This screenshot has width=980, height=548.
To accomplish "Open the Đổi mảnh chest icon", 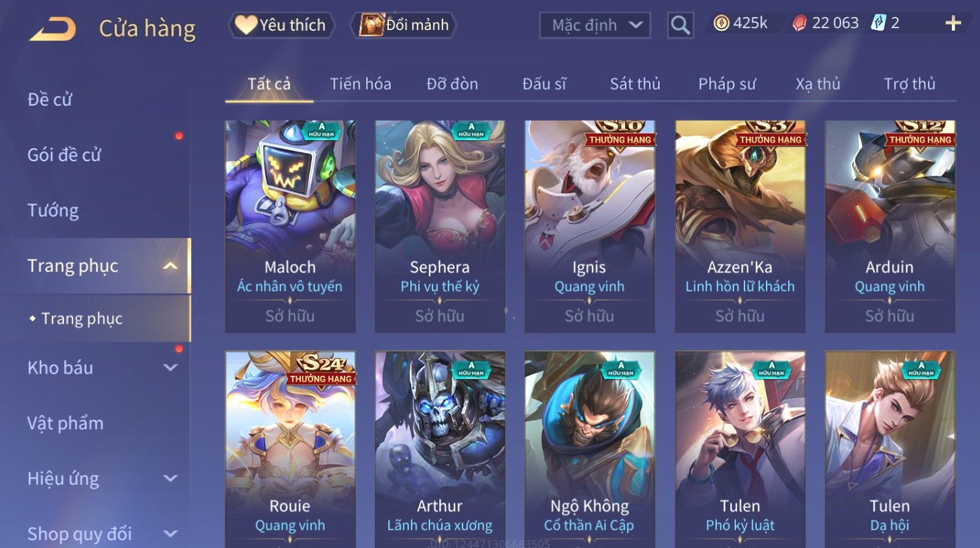I will [x=371, y=25].
